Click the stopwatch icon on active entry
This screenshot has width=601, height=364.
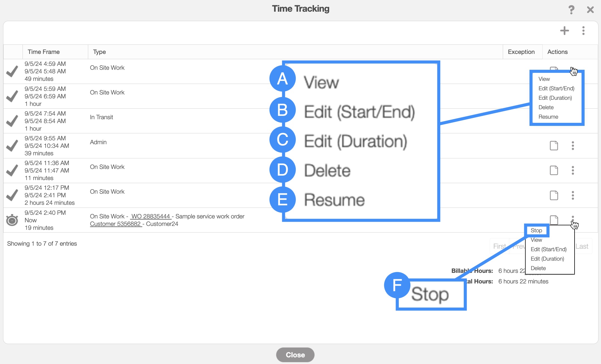(12, 220)
